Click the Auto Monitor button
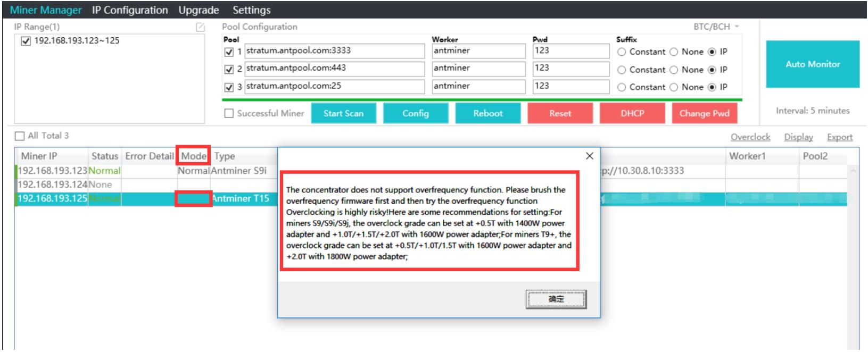This screenshot has width=868, height=352. point(813,64)
